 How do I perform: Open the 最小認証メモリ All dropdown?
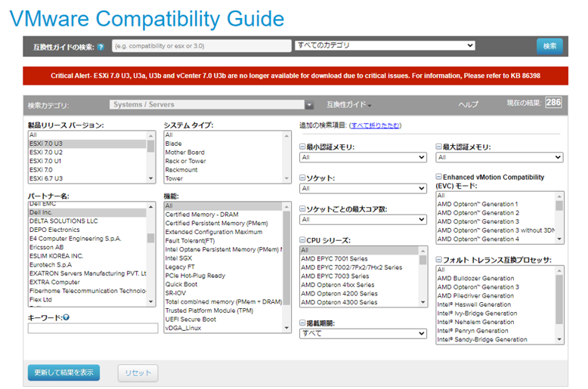[x=363, y=157]
